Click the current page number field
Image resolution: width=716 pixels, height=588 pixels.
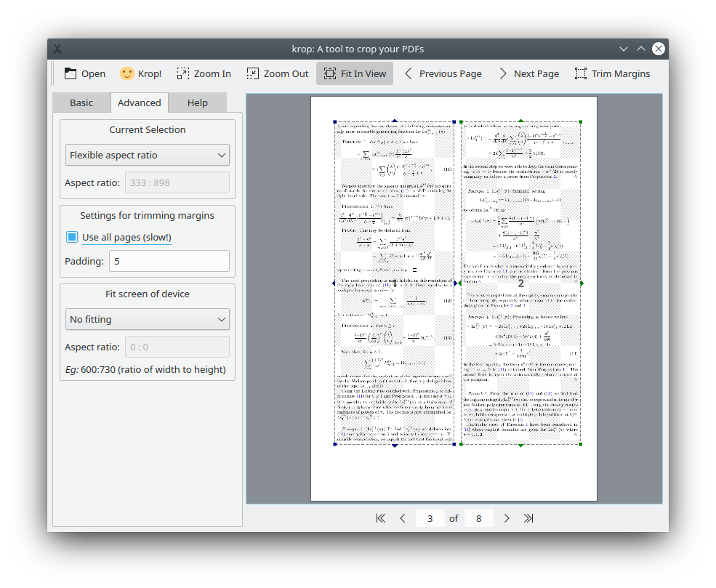[x=430, y=518]
